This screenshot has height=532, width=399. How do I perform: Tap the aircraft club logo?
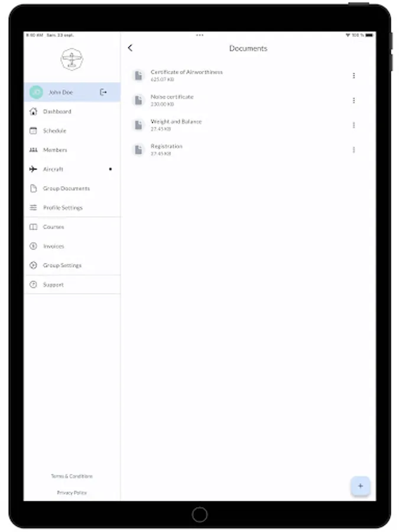72,59
